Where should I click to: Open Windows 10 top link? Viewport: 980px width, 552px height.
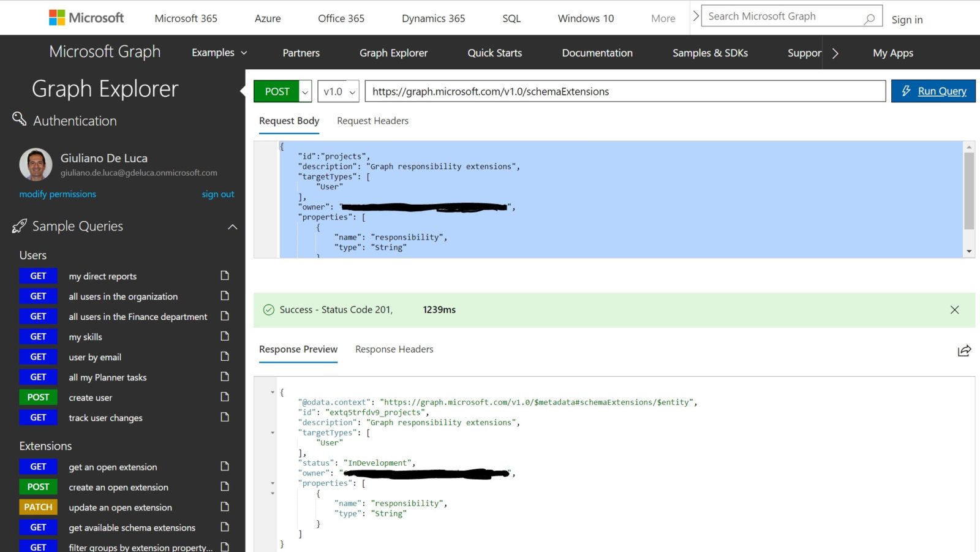tap(586, 18)
